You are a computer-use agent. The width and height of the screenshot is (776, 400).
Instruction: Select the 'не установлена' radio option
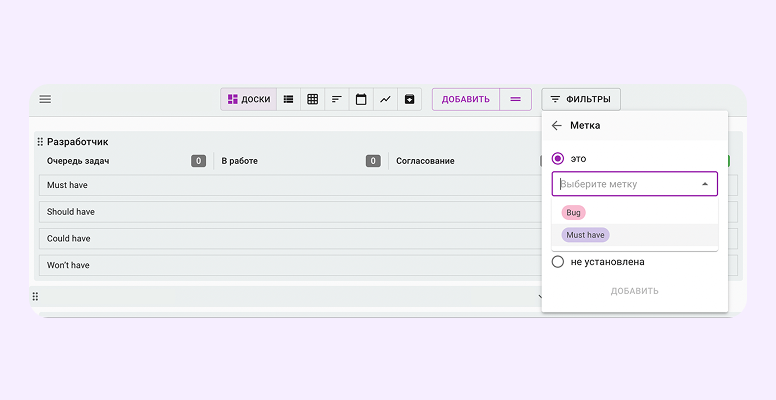(558, 262)
